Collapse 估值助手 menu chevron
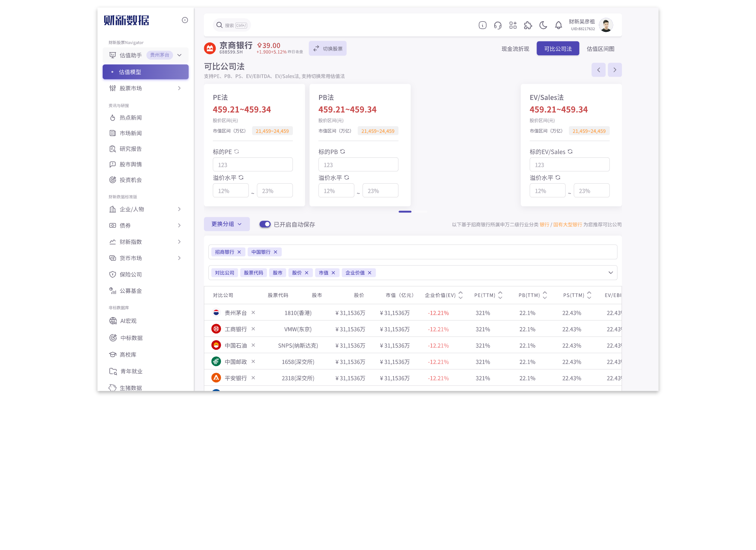 (179, 55)
